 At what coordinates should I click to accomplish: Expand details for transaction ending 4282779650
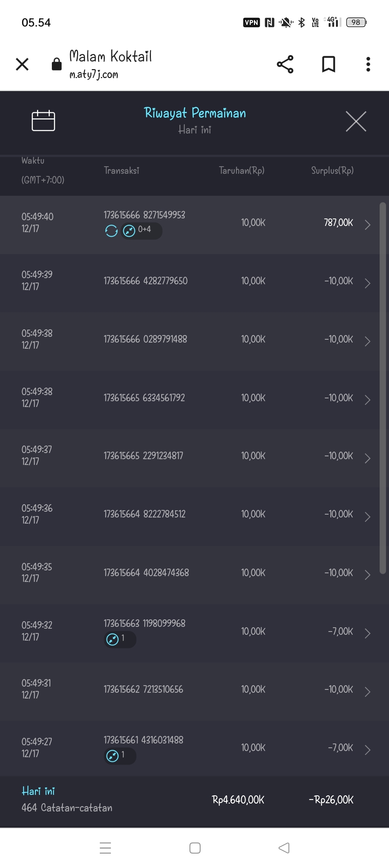coord(367,283)
